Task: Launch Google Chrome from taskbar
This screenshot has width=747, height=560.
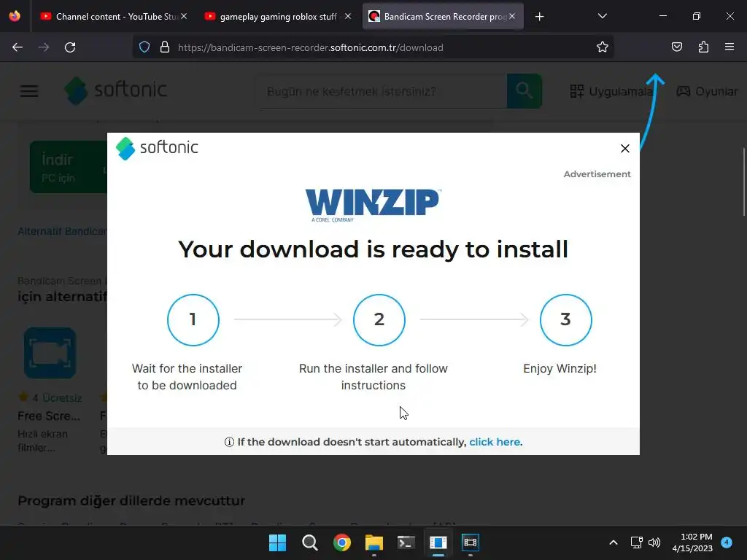Action: pos(341,542)
